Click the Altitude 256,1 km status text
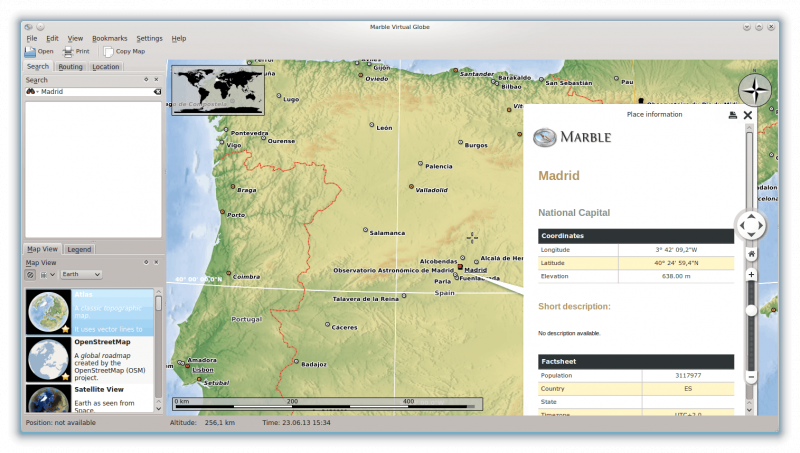800x453 pixels. (202, 423)
